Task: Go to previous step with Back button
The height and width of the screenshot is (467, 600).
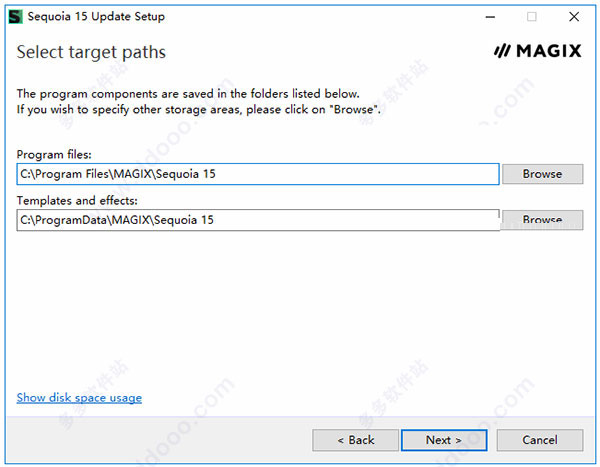Action: point(355,440)
